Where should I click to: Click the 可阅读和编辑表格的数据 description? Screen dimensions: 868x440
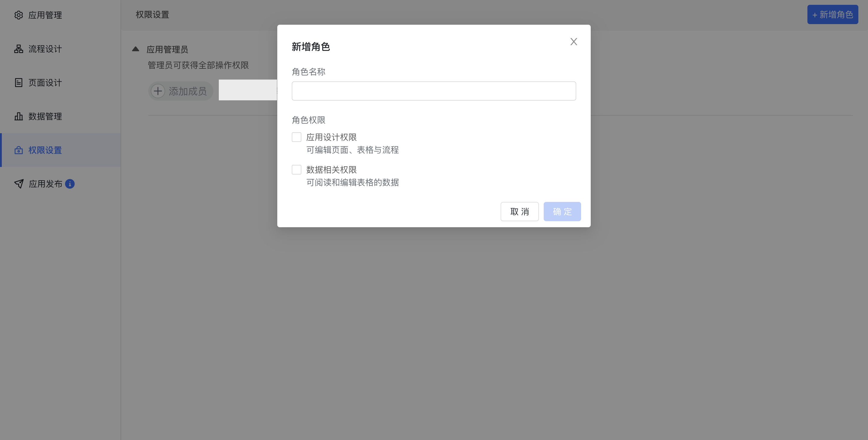[x=352, y=182]
